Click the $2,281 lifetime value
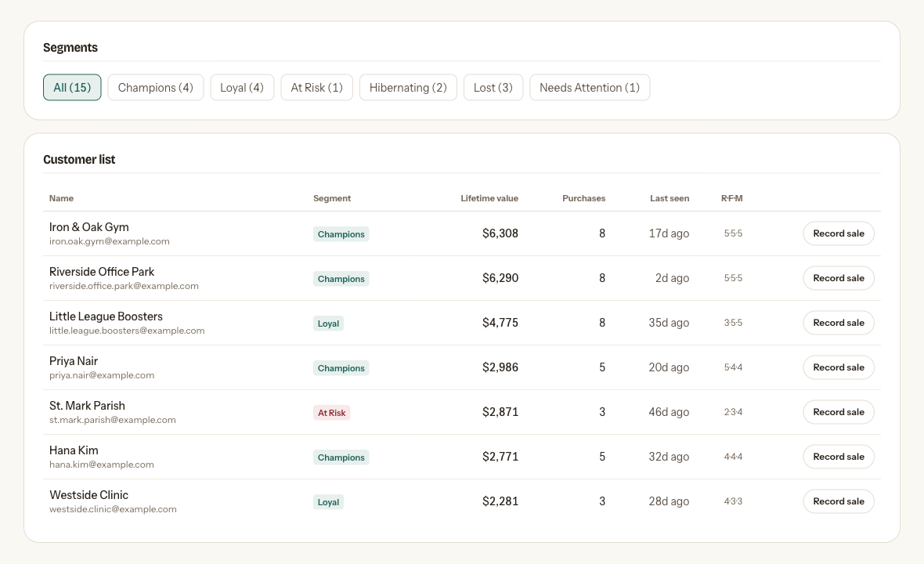Screen dimensions: 924x564 500,501
